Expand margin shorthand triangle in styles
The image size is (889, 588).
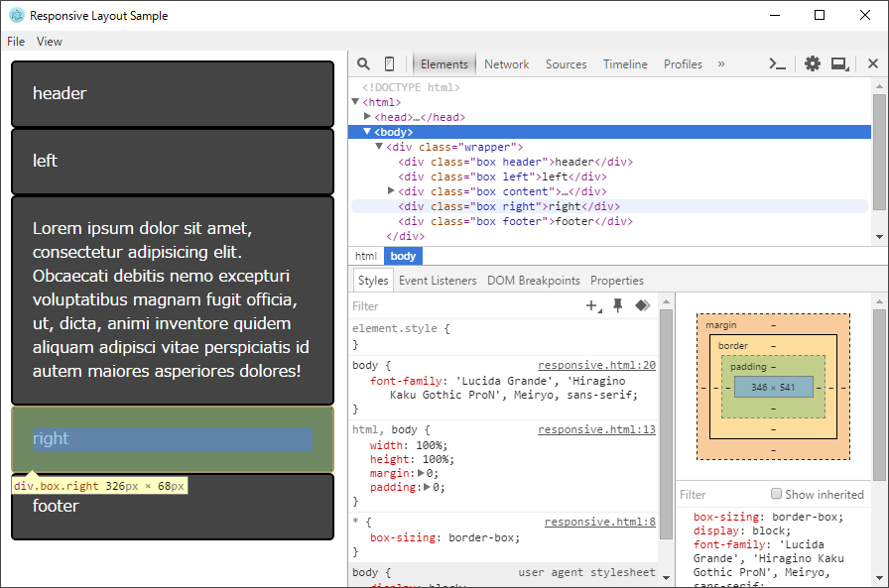[421, 472]
